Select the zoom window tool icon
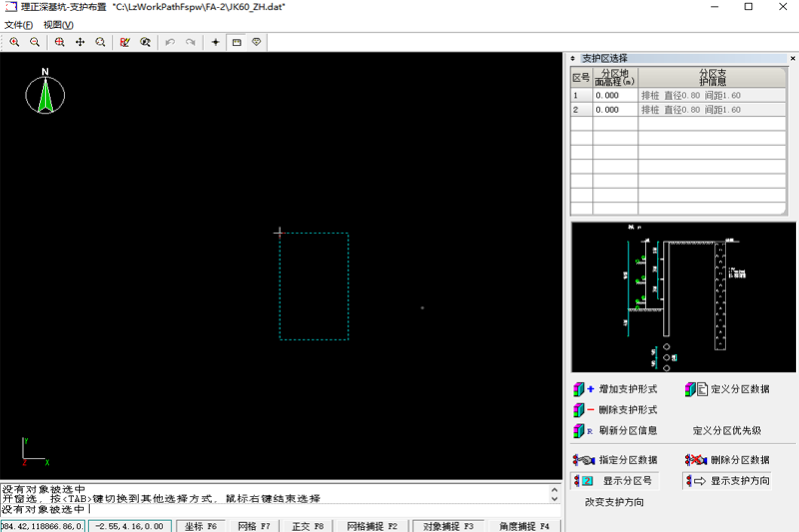This screenshot has height=532, width=799. pos(60,42)
